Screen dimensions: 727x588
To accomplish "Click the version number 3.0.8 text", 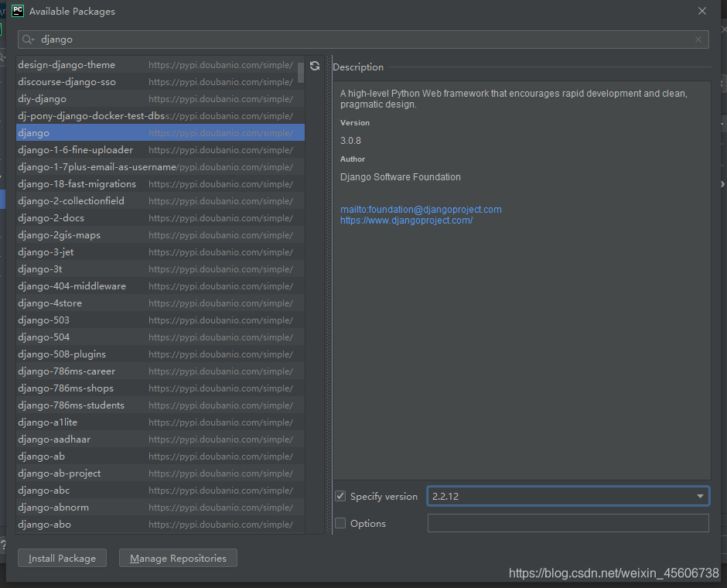I will (350, 141).
